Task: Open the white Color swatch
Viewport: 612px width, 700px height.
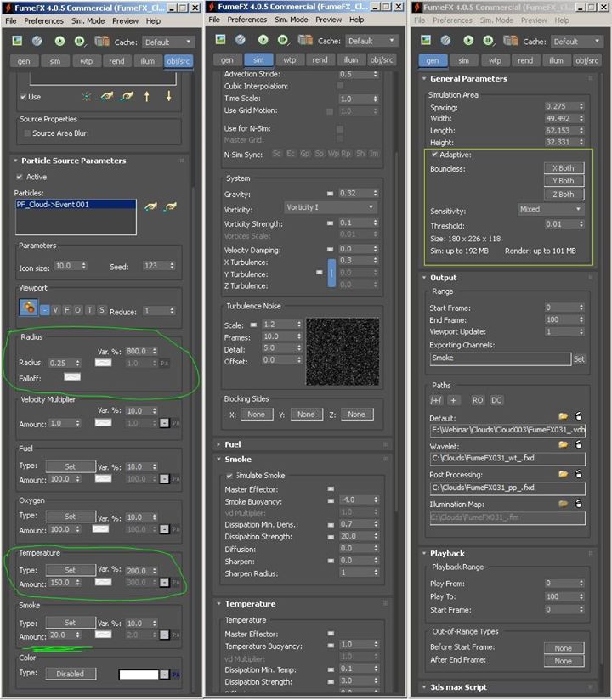Action: click(x=139, y=675)
